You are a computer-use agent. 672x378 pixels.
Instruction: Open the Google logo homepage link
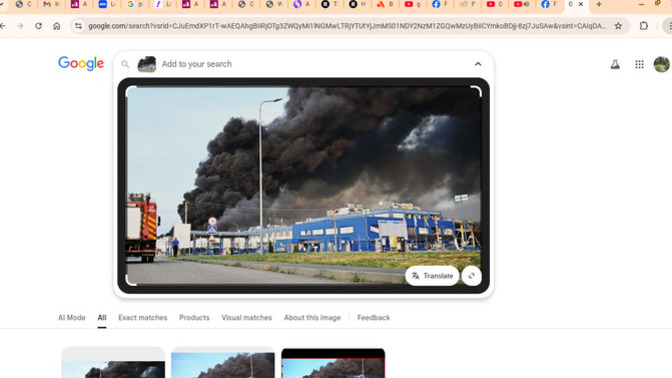pos(81,63)
